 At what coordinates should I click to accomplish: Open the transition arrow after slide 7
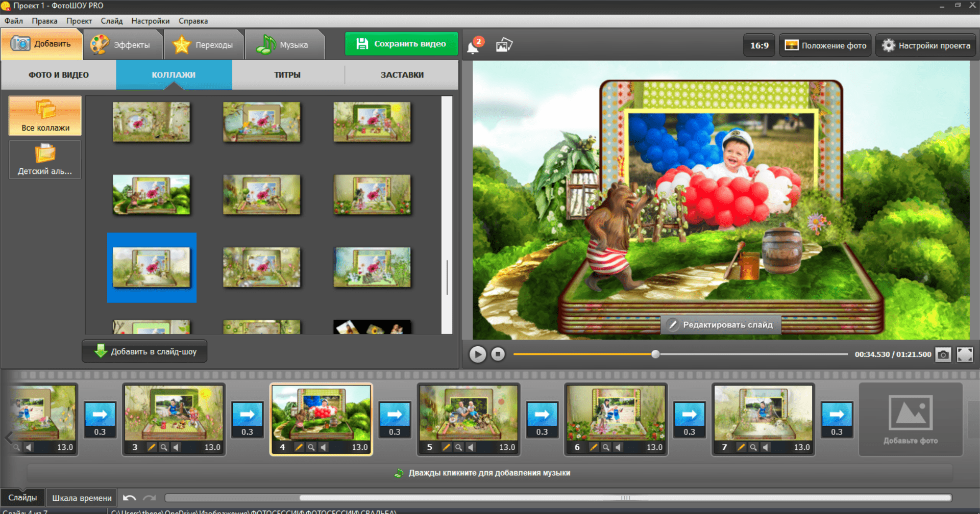(x=837, y=414)
